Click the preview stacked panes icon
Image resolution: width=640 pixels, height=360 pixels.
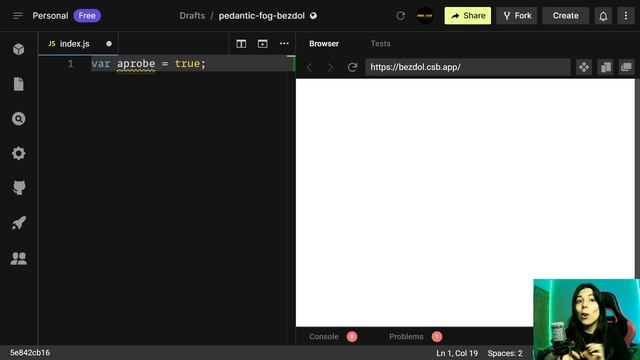pyautogui.click(x=606, y=67)
